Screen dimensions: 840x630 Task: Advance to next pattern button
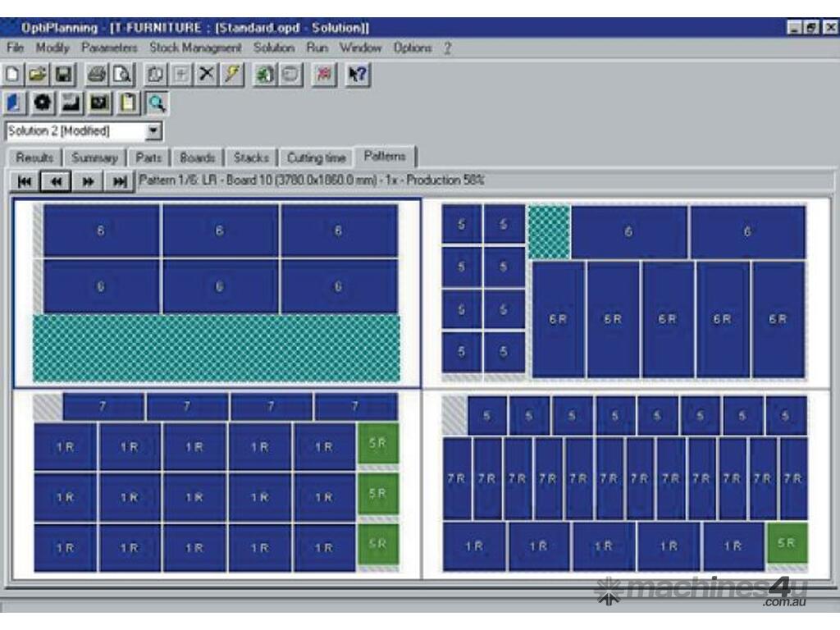pyautogui.click(x=88, y=181)
